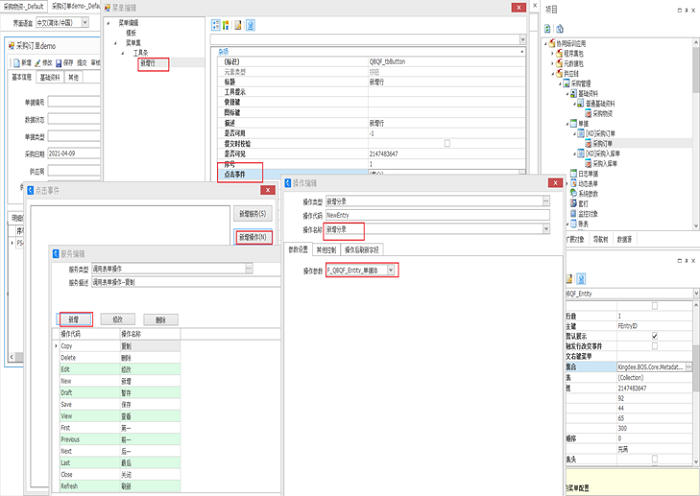The height and width of the screenshot is (496, 700).
Task: Switch to the 其他控制 tab in 操作编辑
Action: pyautogui.click(x=325, y=250)
